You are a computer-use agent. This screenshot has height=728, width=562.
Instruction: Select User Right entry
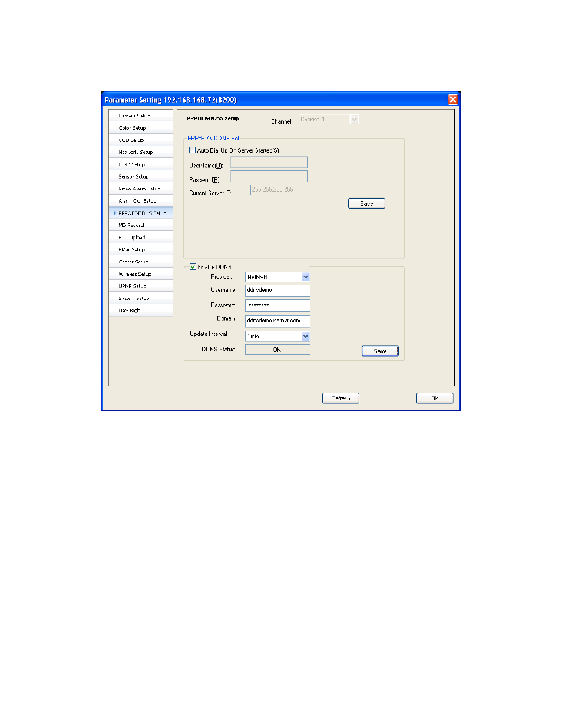141,311
